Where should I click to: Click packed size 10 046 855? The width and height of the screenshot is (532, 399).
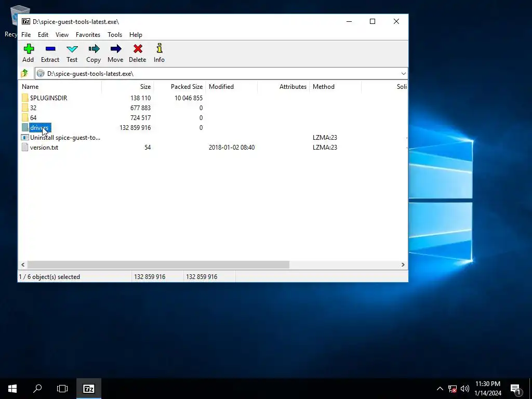click(x=189, y=98)
